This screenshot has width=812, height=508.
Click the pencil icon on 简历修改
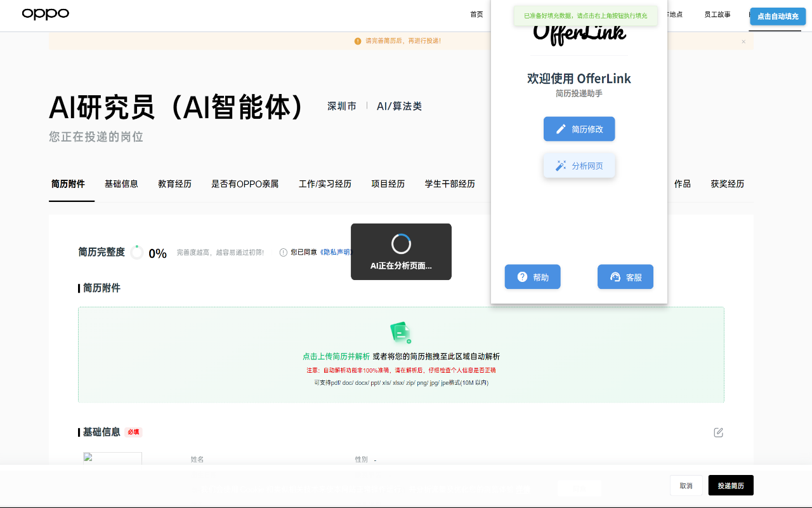tap(561, 129)
